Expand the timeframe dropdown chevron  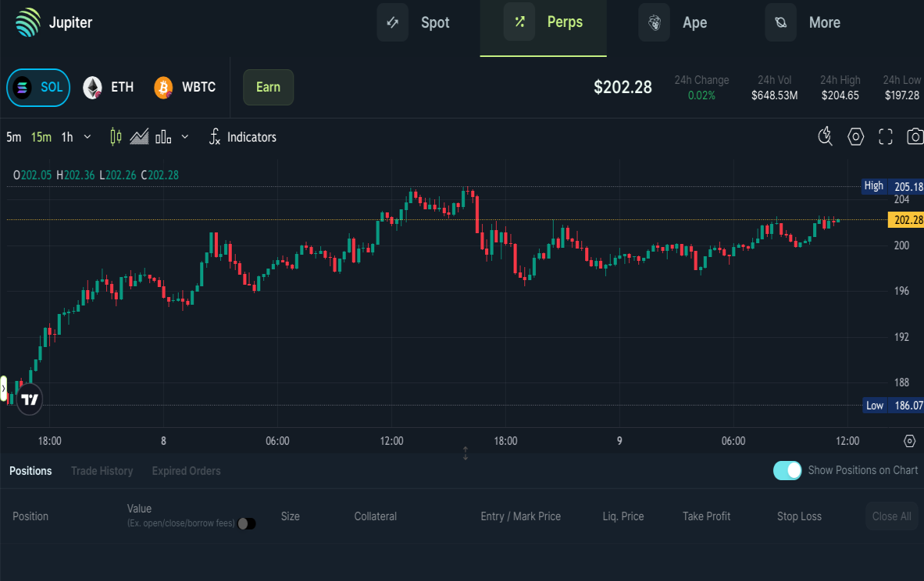87,137
